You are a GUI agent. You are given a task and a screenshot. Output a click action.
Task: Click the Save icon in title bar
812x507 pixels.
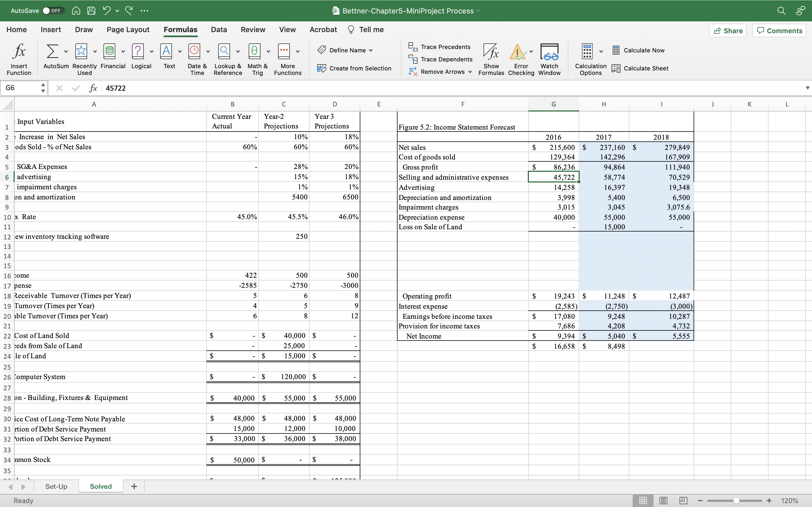91,11
